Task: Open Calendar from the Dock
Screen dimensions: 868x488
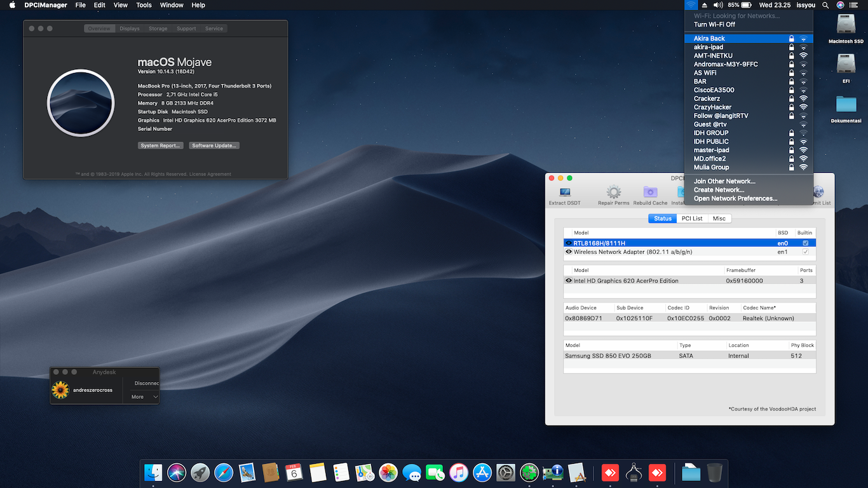Action: point(294,472)
